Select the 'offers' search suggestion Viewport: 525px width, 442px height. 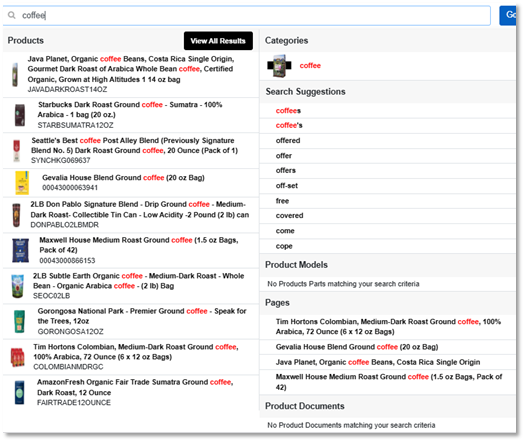(x=286, y=170)
